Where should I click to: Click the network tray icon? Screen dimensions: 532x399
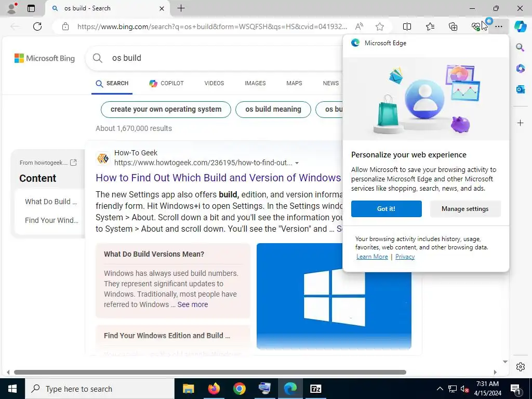pos(453,389)
